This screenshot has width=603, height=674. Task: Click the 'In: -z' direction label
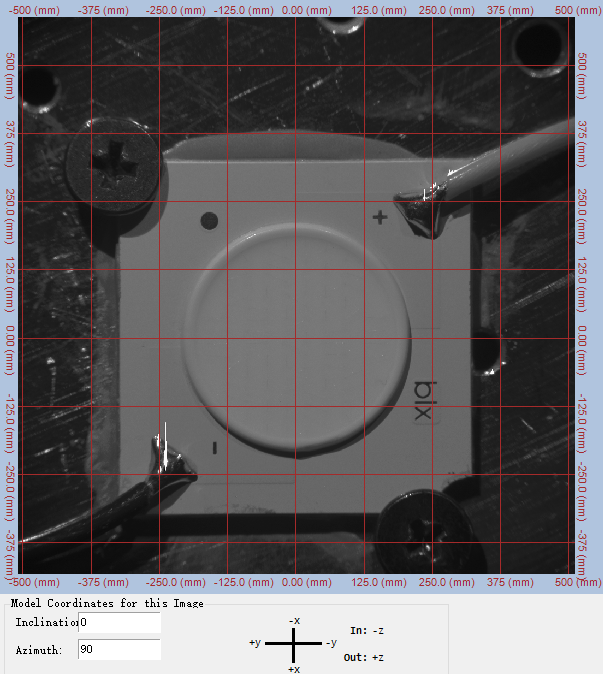[x=365, y=630]
